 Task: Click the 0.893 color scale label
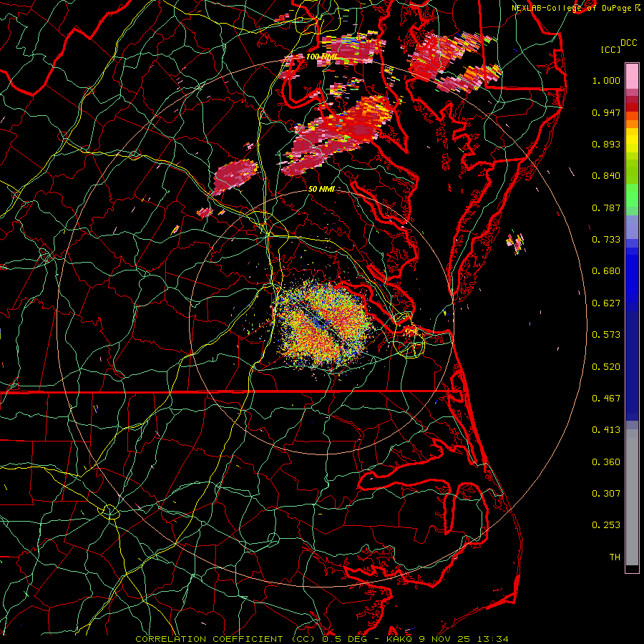(x=606, y=144)
